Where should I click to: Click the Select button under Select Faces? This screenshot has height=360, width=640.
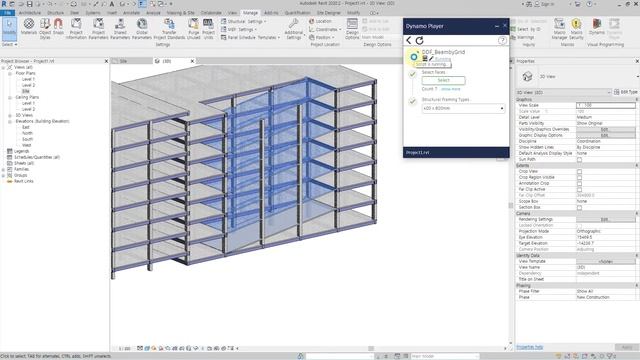(443, 80)
